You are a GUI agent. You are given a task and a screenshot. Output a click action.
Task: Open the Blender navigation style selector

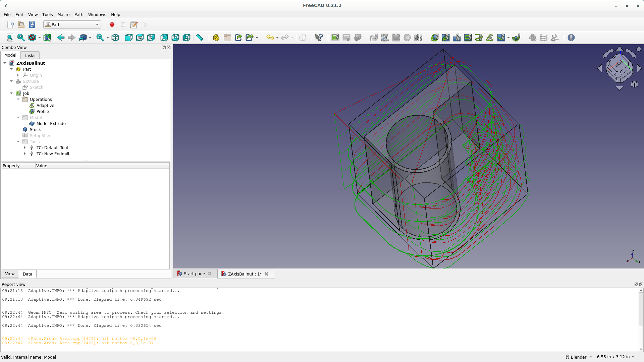tap(579, 357)
